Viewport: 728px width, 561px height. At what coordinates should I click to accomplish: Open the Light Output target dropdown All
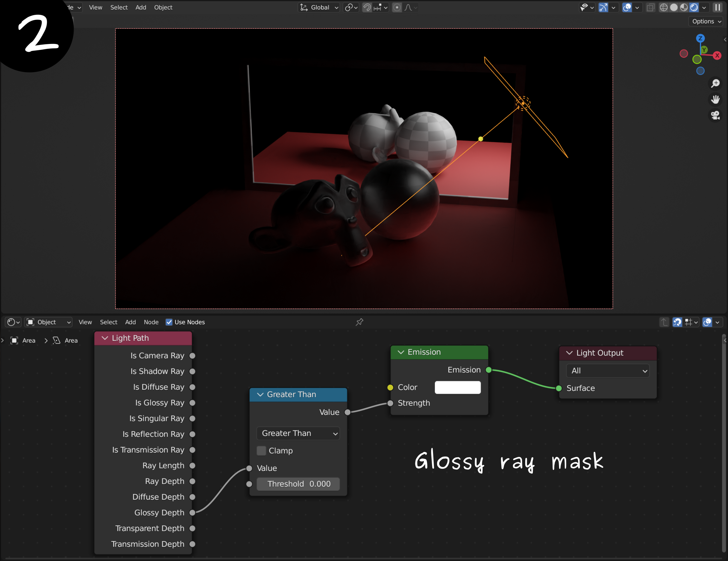(x=608, y=370)
